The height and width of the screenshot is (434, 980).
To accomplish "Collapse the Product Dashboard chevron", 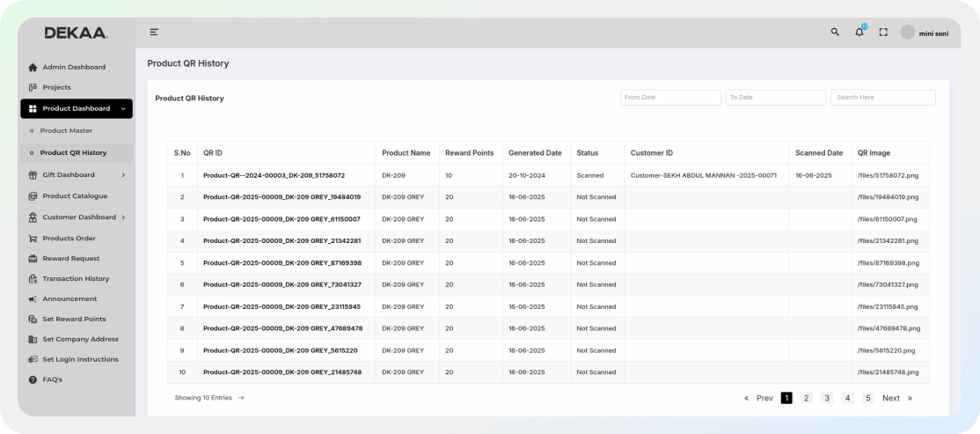I will pyautogui.click(x=123, y=109).
